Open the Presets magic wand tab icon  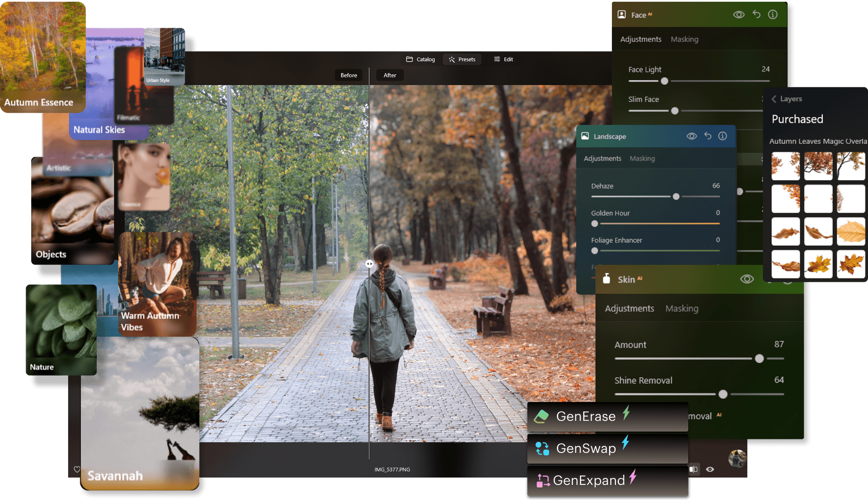(x=451, y=59)
